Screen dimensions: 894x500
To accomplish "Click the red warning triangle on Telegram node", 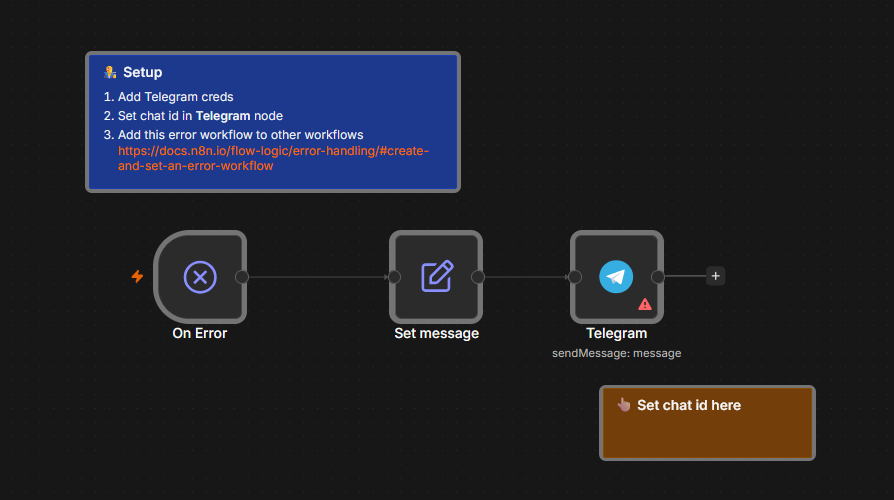I will tap(645, 304).
